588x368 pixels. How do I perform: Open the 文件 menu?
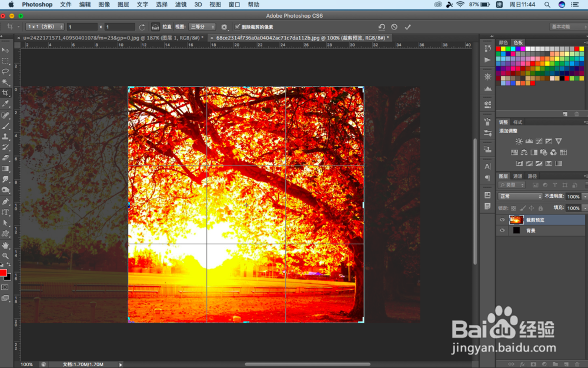click(66, 5)
